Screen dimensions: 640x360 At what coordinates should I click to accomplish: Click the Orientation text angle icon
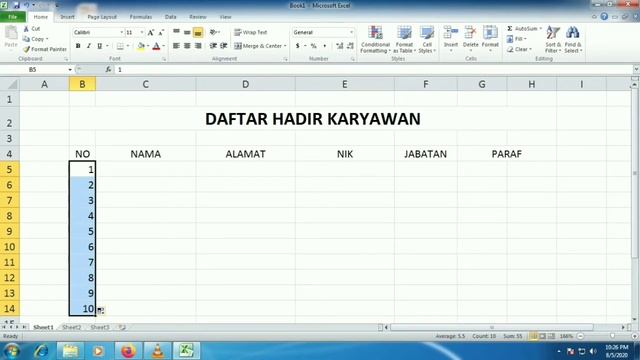point(213,32)
